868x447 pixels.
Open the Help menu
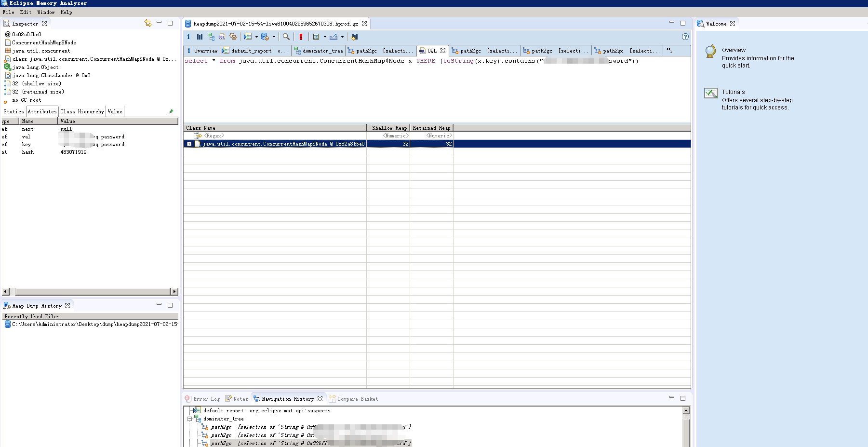(x=66, y=12)
